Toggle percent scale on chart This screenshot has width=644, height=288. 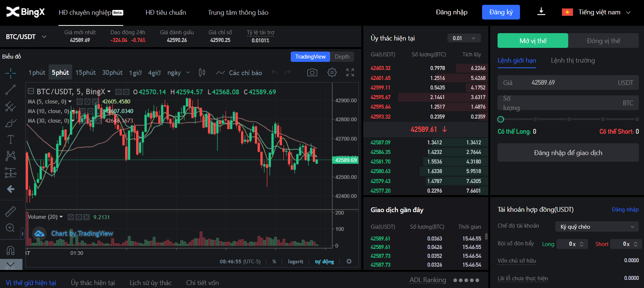[x=274, y=261]
